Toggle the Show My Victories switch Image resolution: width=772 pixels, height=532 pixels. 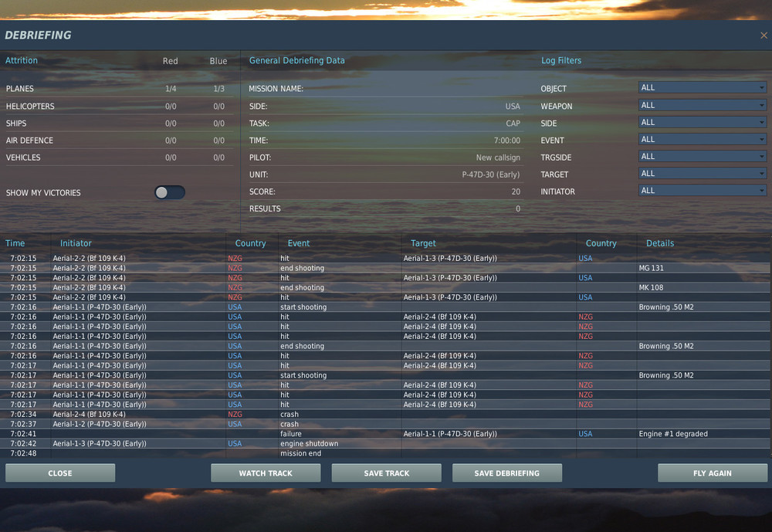170,192
